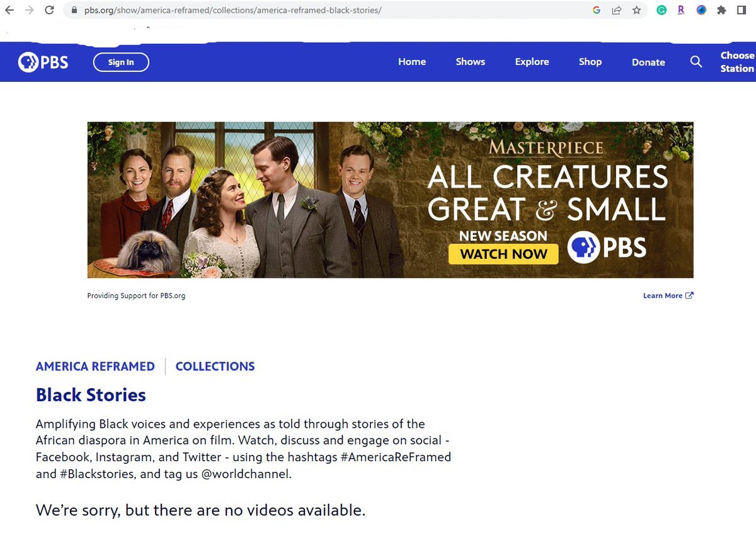The width and height of the screenshot is (756, 555).
Task: Click the Google icon in the address bar
Action: click(x=596, y=10)
